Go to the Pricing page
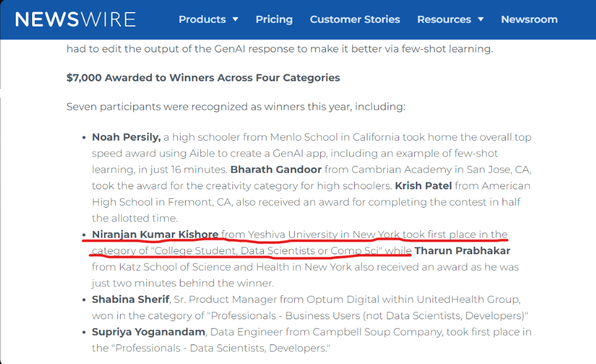The width and height of the screenshot is (596, 364). [x=274, y=20]
